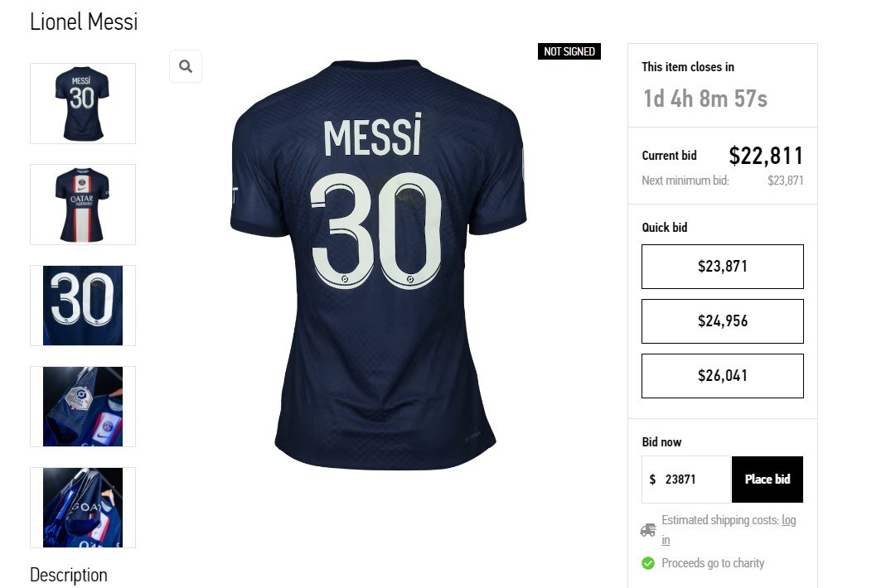Screen dimensions: 891x588
Task: Select the Messi 30 back view thumbnail
Action: pos(83,104)
